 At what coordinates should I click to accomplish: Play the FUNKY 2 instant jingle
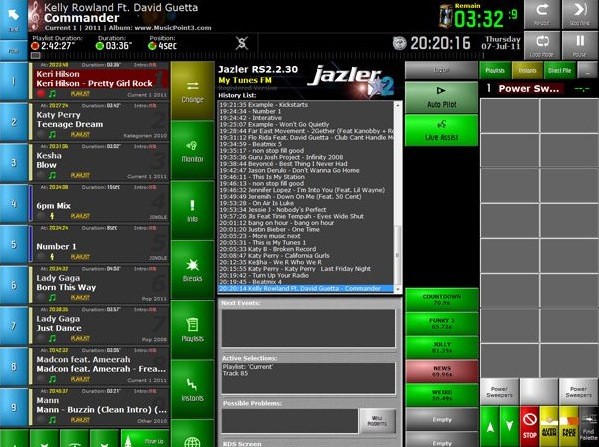pos(442,324)
